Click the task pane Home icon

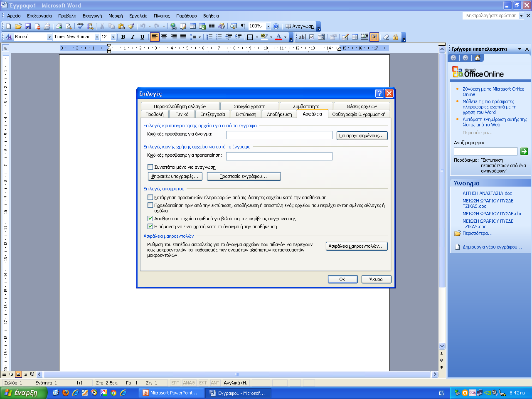point(477,58)
